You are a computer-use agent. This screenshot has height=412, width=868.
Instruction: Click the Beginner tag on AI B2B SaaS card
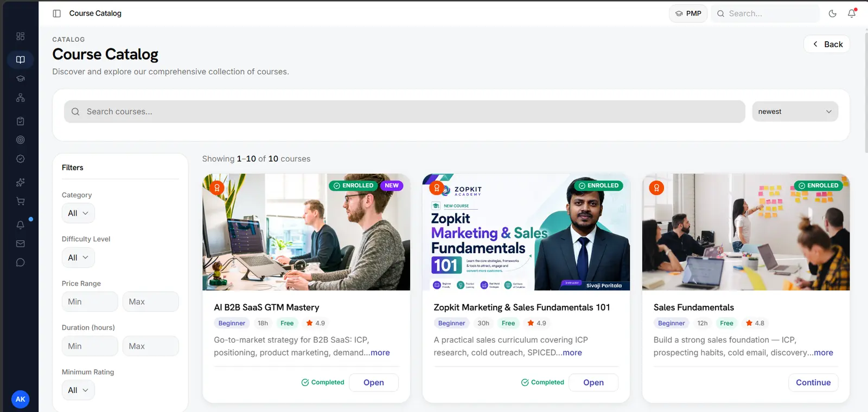click(232, 323)
